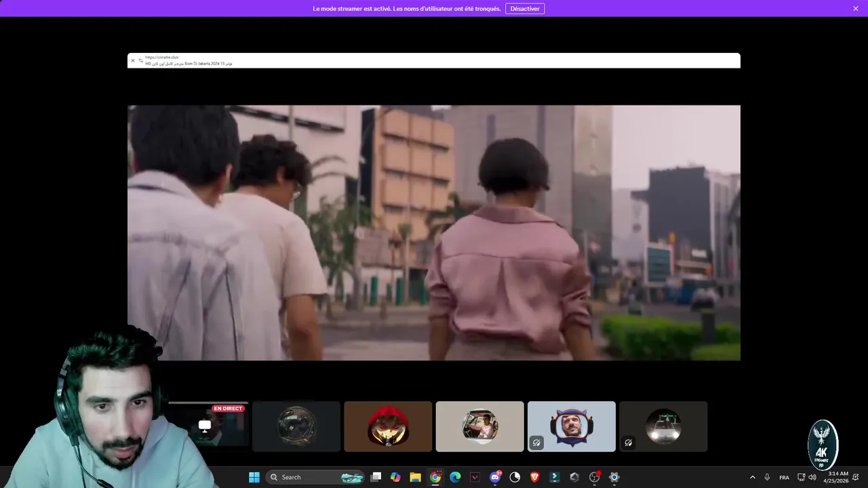
Task: Select the blue headphones avatar participant tile
Action: 572,426
